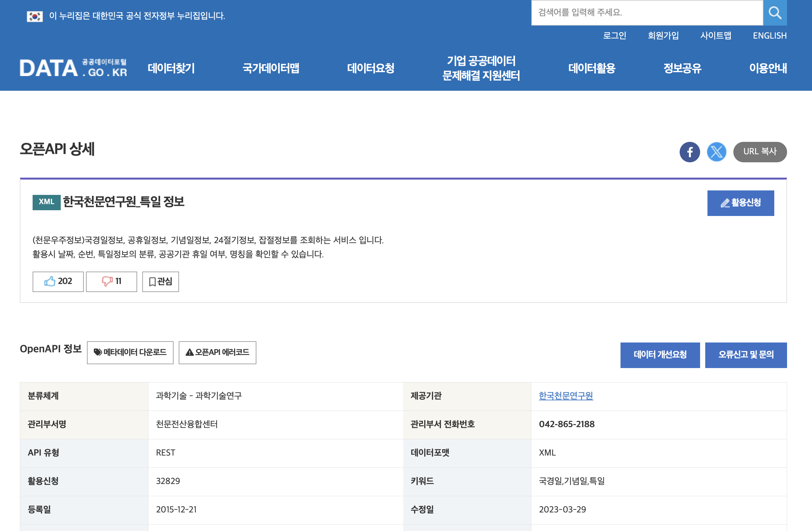The image size is (812, 531).
Task: Select 오픈API 상세 page heading
Action: pyautogui.click(x=57, y=149)
